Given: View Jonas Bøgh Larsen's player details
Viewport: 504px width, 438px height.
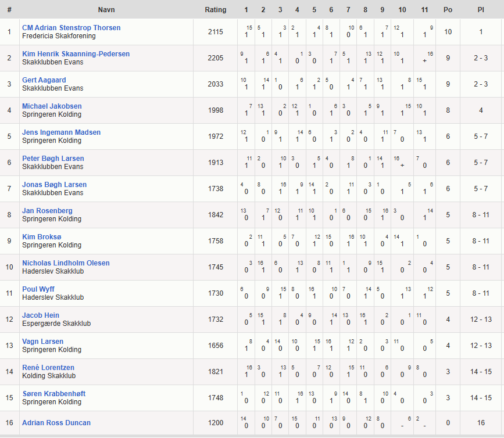Looking at the screenshot, I should pos(54,185).
